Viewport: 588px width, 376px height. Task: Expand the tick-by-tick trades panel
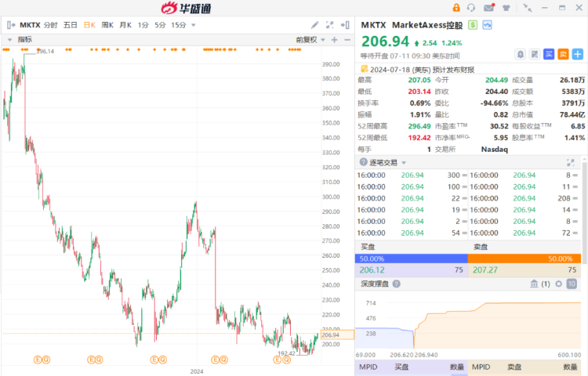tap(571, 162)
